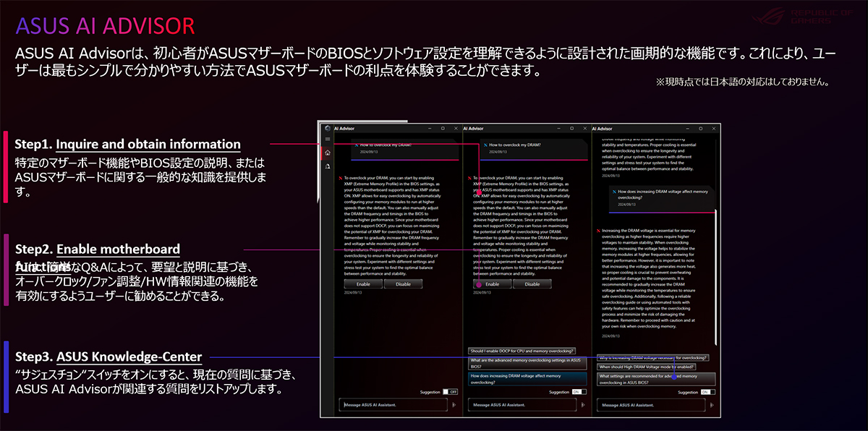The width and height of the screenshot is (868, 431).
Task: Open the hamburger menu in AI Advisor sidebar
Action: (327, 140)
